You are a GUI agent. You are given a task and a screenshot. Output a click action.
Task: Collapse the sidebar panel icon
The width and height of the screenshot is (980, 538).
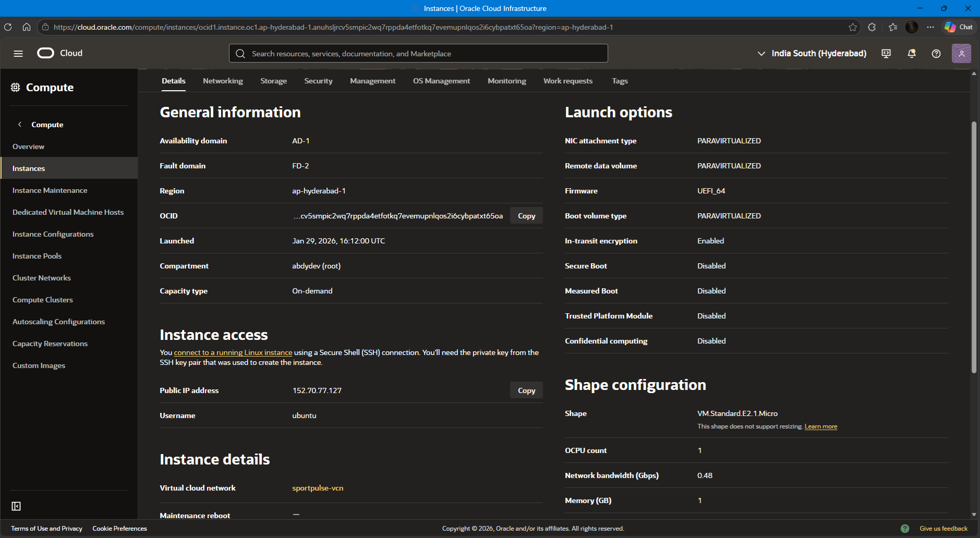16,506
